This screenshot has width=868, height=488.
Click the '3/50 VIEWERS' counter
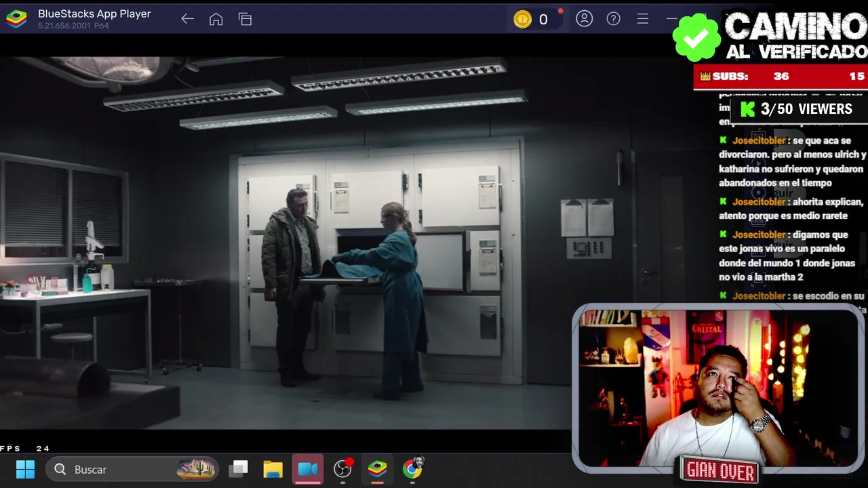point(806,109)
